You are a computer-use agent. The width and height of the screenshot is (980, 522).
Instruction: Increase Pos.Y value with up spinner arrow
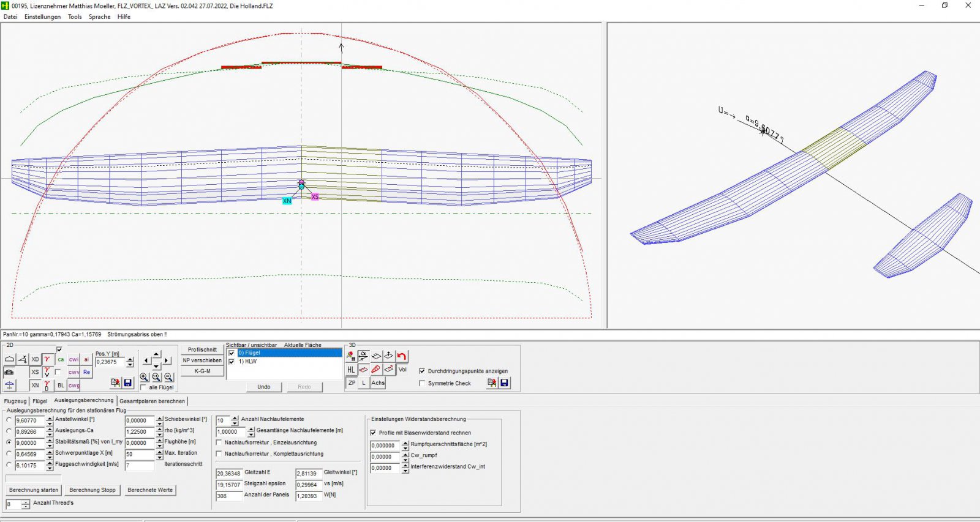tap(130, 359)
